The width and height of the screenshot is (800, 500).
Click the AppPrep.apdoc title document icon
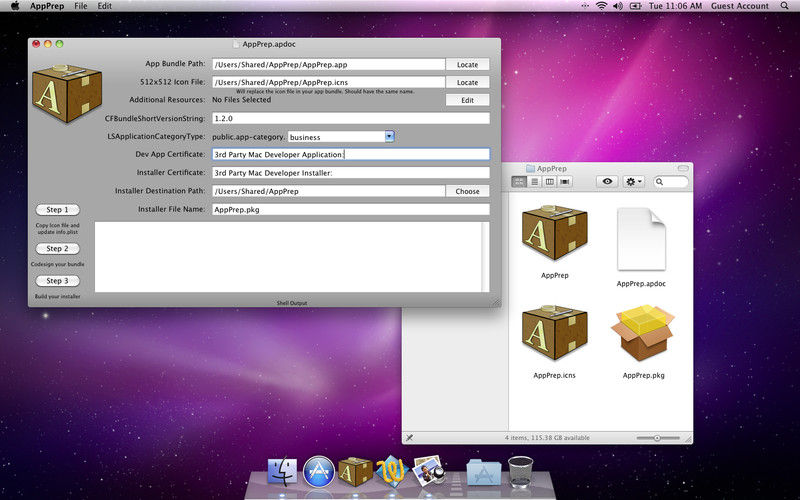(236, 44)
